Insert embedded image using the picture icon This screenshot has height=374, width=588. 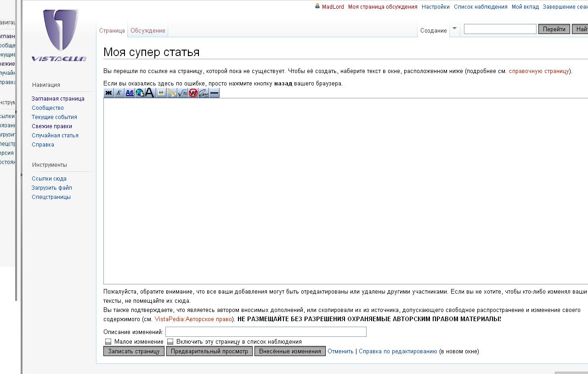[161, 93]
